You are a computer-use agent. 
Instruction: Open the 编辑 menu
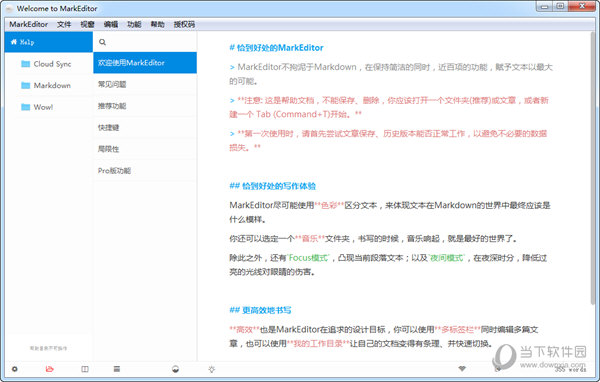point(111,24)
